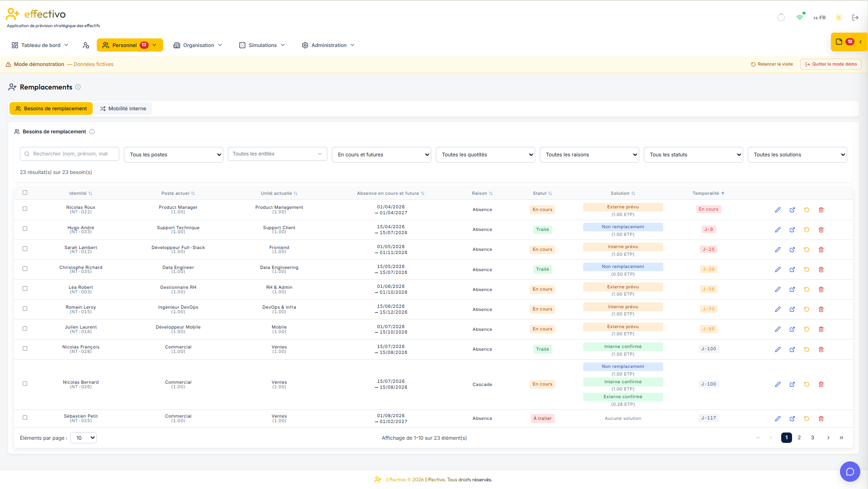The width and height of the screenshot is (868, 489).
Task: Open Julien Laurent row's external link icon
Action: (x=792, y=329)
